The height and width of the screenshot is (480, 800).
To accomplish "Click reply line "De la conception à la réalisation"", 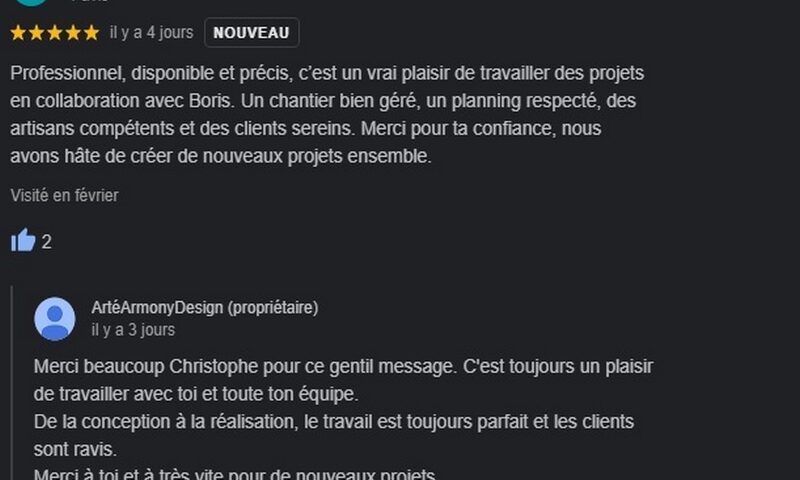I will click(334, 422).
